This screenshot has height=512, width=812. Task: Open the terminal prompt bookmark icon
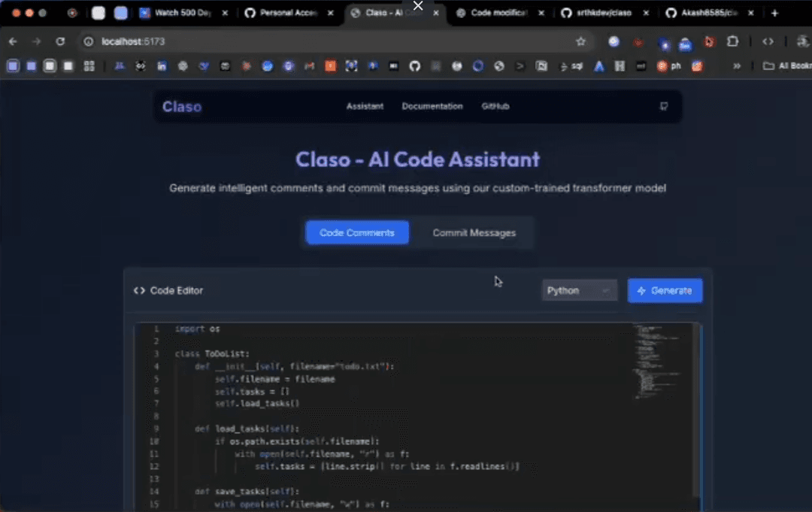click(x=520, y=66)
